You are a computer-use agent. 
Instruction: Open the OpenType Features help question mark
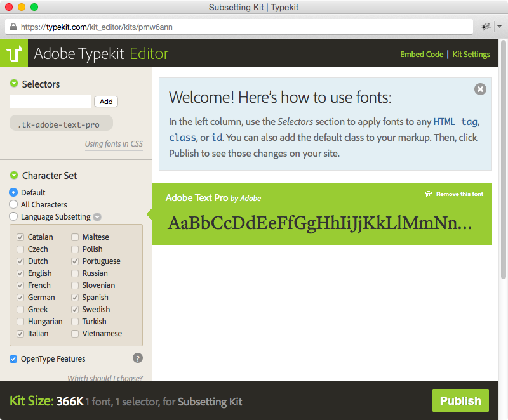[x=138, y=358]
